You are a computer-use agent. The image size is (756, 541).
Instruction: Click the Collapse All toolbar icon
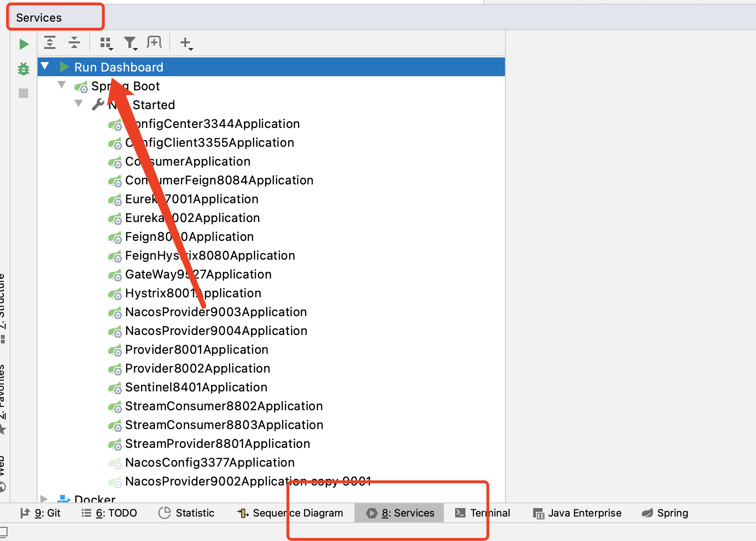[74, 42]
